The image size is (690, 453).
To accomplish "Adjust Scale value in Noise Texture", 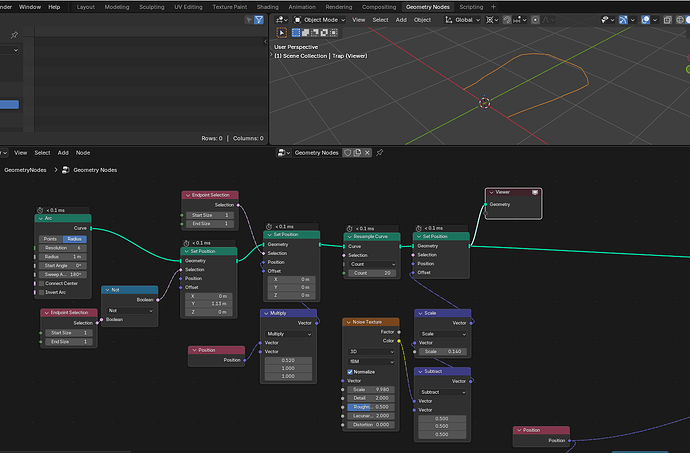I will click(371, 390).
